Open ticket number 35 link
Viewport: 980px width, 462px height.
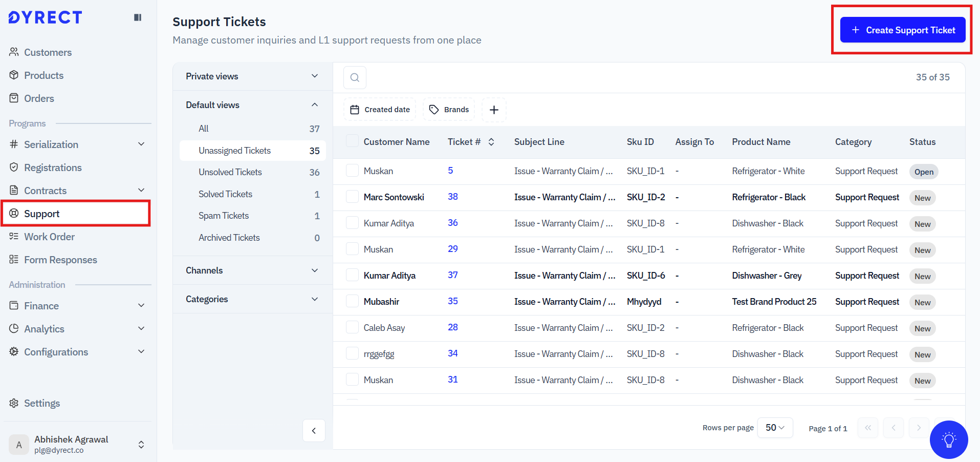click(x=453, y=301)
